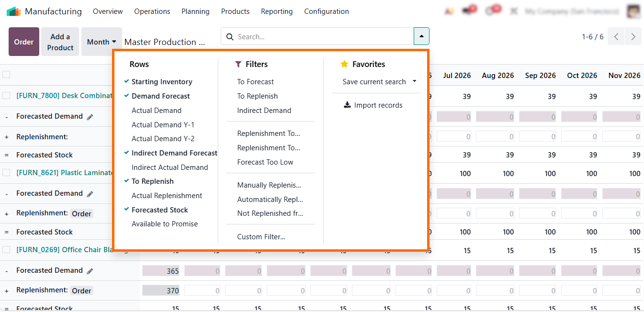Open the messages icon with red badge
The image size is (644, 312).
[467, 11]
